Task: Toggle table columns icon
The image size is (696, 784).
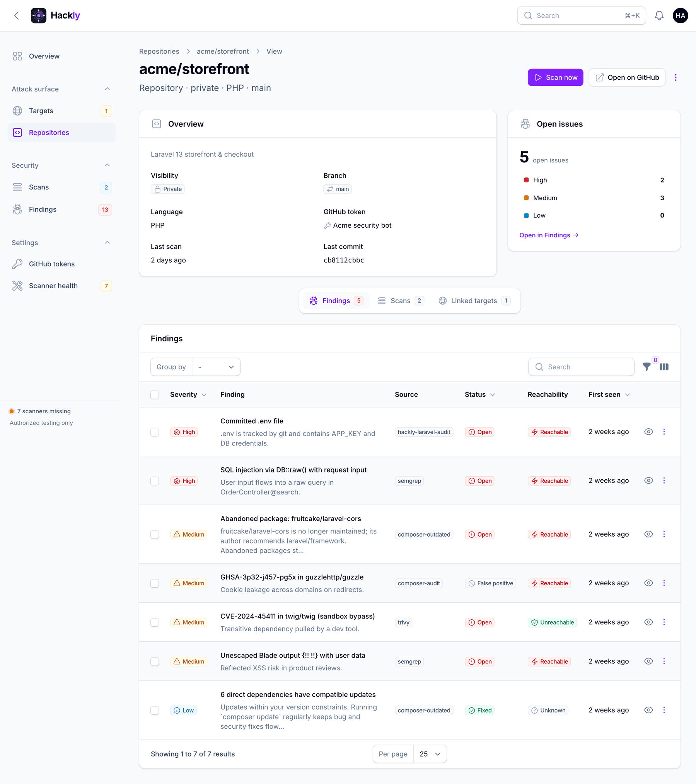Action: tap(664, 367)
